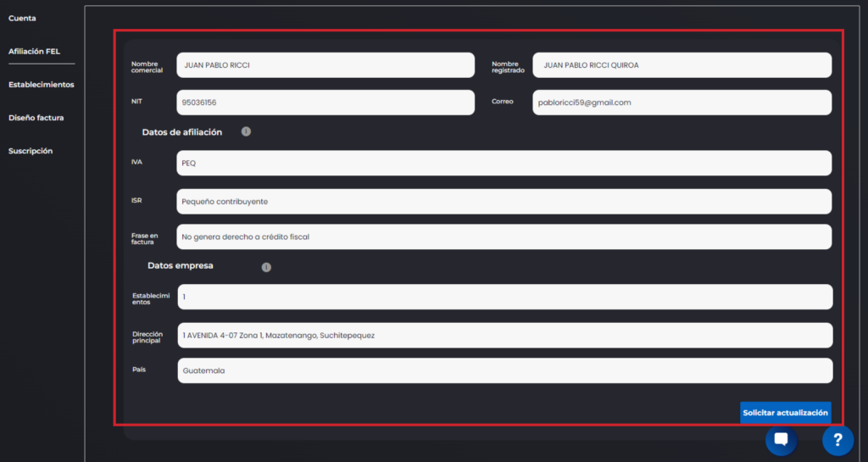Click the Frase en factura field
This screenshot has width=868, height=462.
(504, 237)
